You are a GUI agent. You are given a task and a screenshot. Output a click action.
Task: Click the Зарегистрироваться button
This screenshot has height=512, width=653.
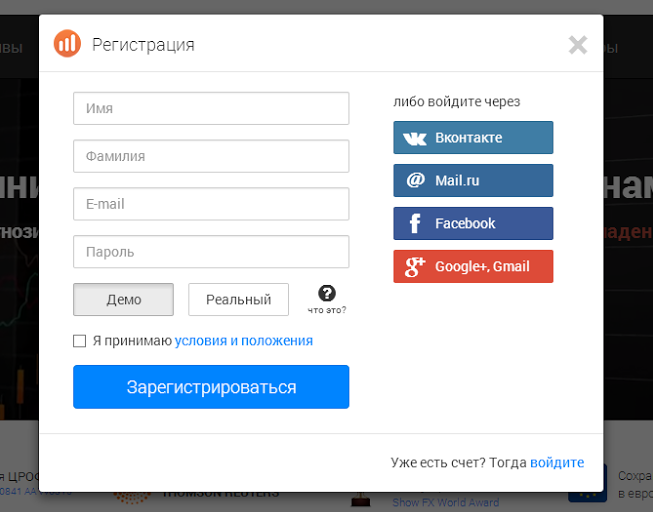(x=211, y=387)
